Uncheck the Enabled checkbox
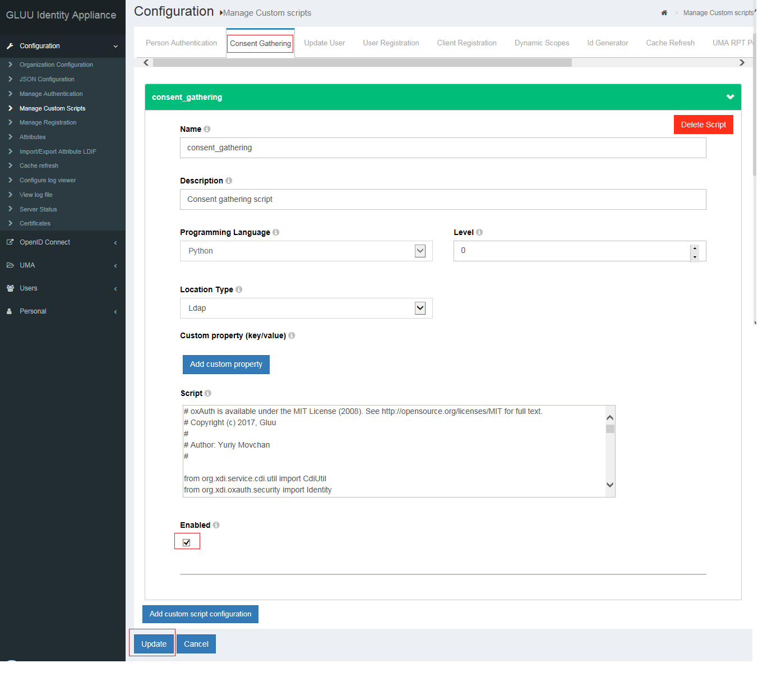 click(x=187, y=542)
